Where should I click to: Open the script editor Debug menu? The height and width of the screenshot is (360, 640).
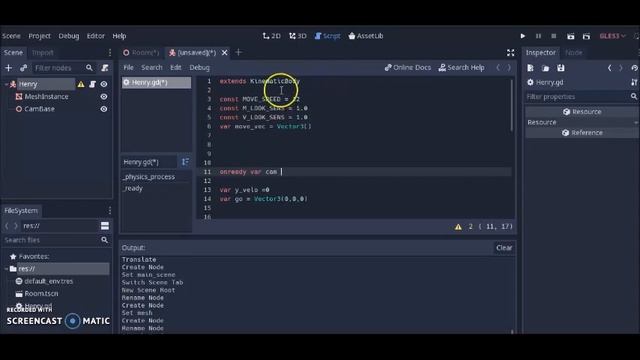click(x=199, y=67)
